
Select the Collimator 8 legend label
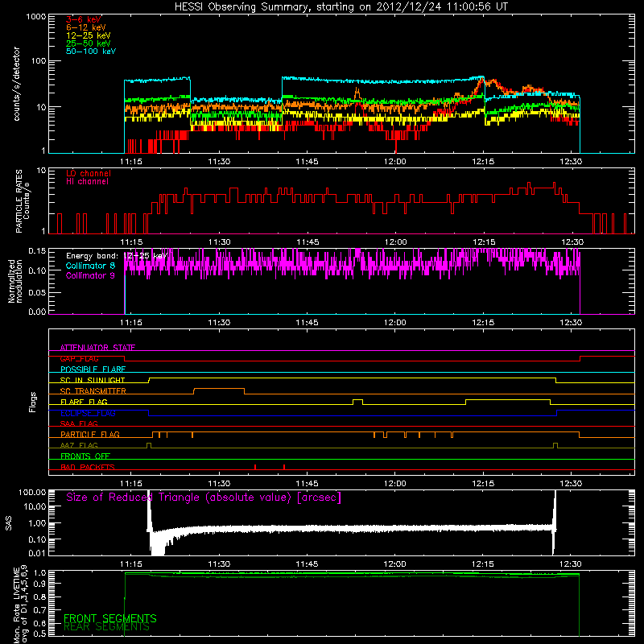point(90,266)
